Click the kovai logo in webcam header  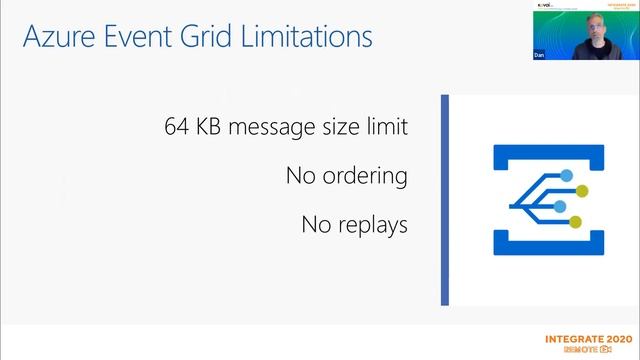[544, 5]
